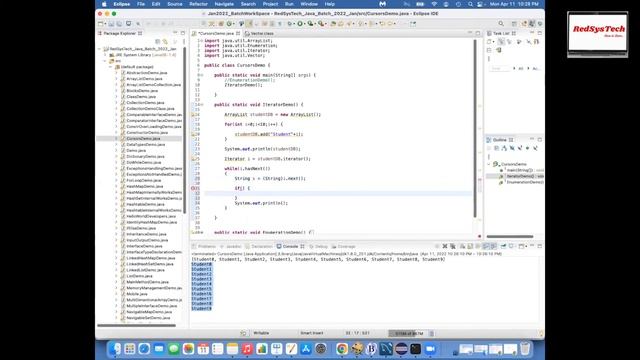Click the Open Perspective icon
Image resolution: width=640 pixels, height=360 pixels.
point(514,24)
